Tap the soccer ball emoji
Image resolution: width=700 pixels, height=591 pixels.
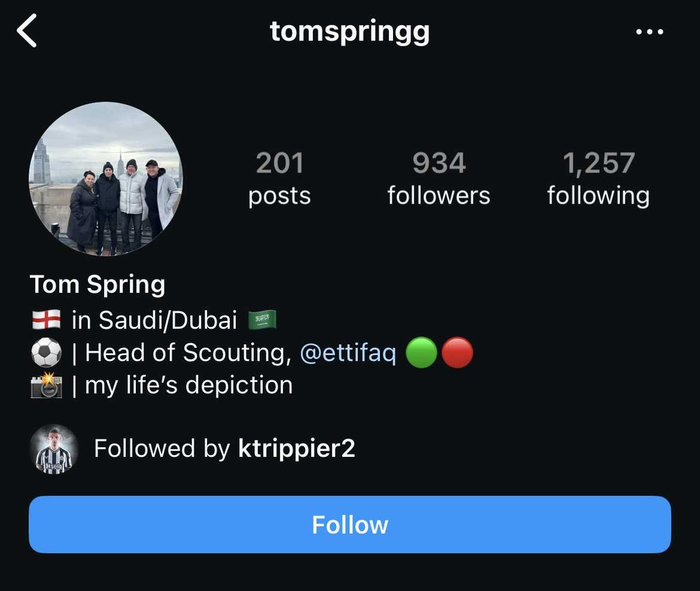pyautogui.click(x=47, y=353)
